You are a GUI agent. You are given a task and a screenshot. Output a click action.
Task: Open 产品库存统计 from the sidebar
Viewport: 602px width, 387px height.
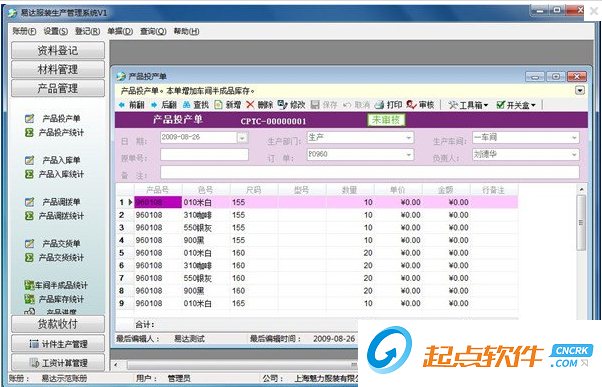tap(61, 299)
